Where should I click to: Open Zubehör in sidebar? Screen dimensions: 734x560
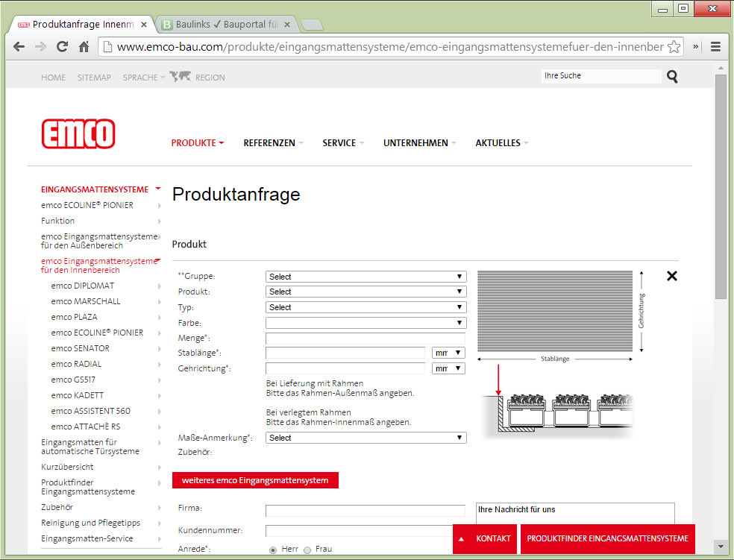[57, 507]
